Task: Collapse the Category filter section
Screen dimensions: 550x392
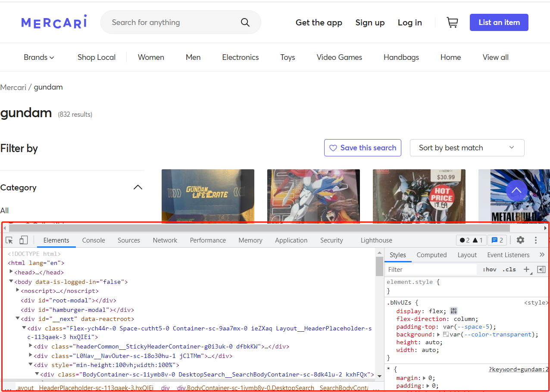Action: (137, 187)
